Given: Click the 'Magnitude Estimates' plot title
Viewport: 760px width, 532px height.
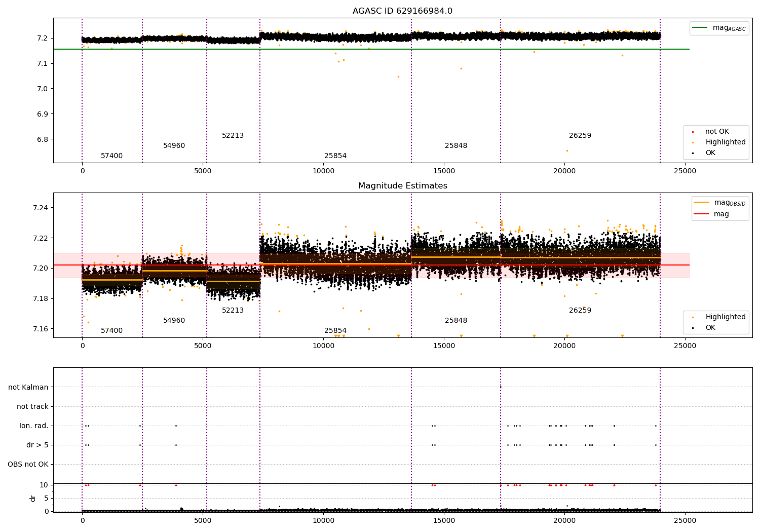Looking at the screenshot, I should click(x=402, y=186).
